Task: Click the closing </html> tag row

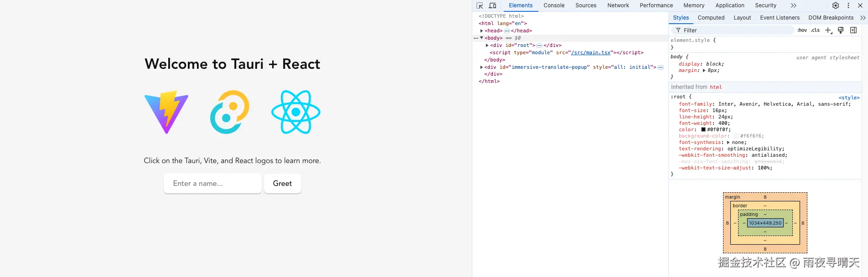Action: tap(489, 81)
